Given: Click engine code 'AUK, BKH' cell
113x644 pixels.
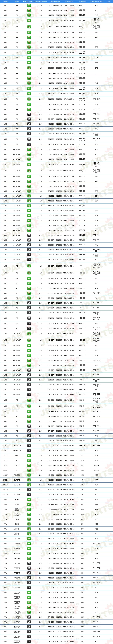Looking at the screenshot, I should [96, 109].
